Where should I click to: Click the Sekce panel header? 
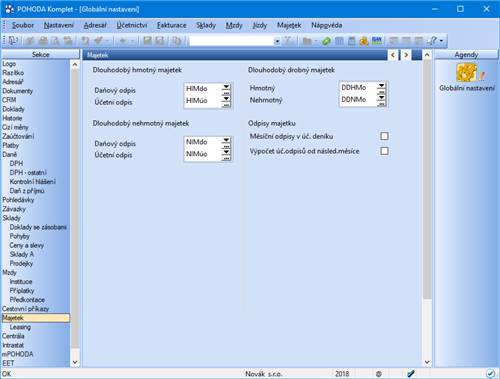(x=41, y=55)
